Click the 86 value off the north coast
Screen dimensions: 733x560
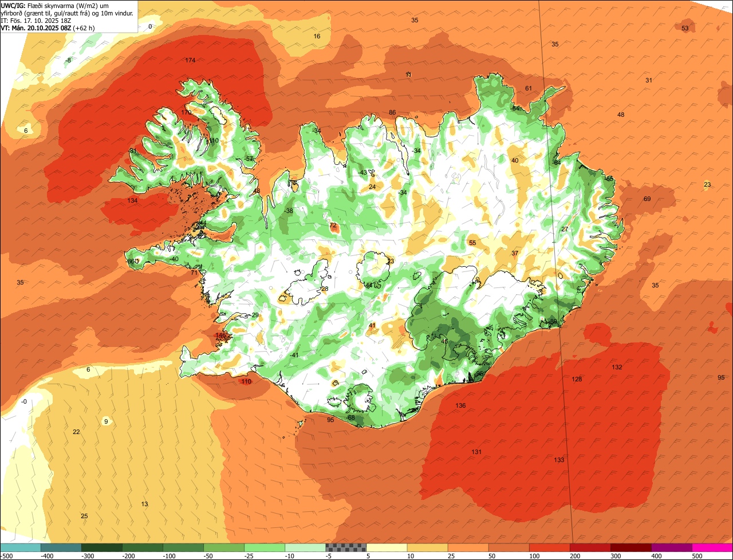pos(392,112)
